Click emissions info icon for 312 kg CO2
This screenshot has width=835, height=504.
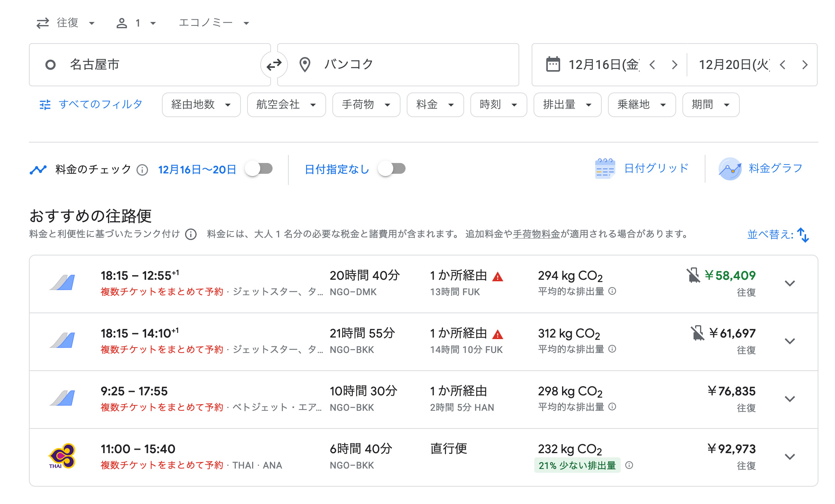pos(612,349)
